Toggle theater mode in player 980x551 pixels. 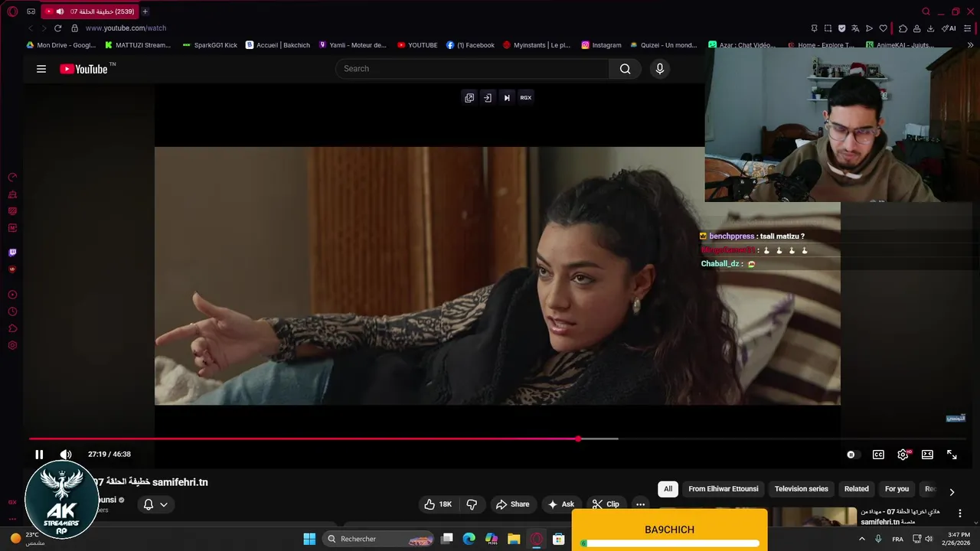(x=927, y=455)
